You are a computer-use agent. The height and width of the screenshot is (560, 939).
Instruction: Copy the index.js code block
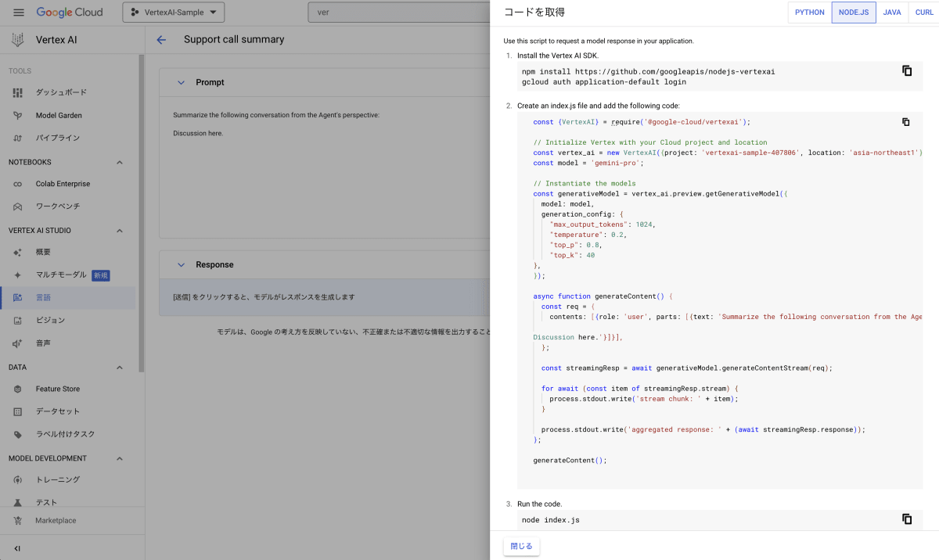click(x=906, y=122)
